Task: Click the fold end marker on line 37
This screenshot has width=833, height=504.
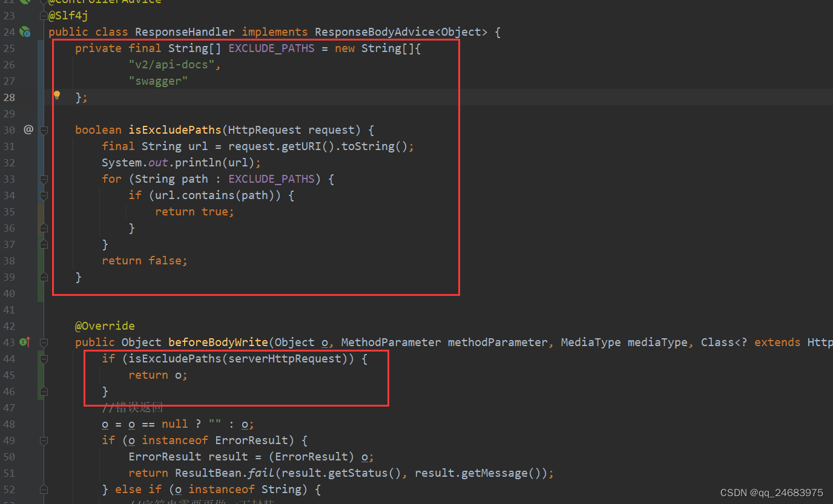Action: pyautogui.click(x=44, y=244)
